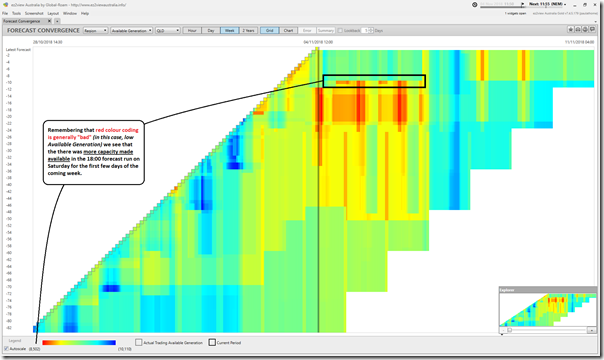Open the Screenshot menu
Viewport: 604px width, 360px height.
pos(34,13)
